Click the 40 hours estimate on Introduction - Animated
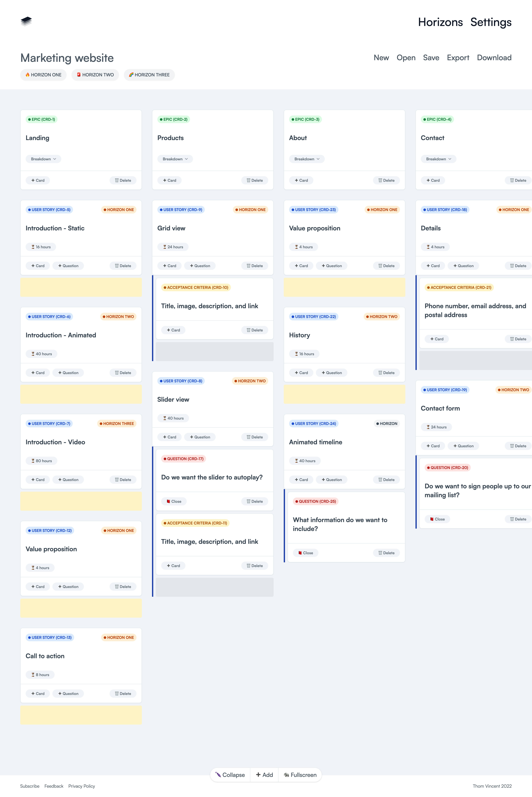 click(41, 354)
